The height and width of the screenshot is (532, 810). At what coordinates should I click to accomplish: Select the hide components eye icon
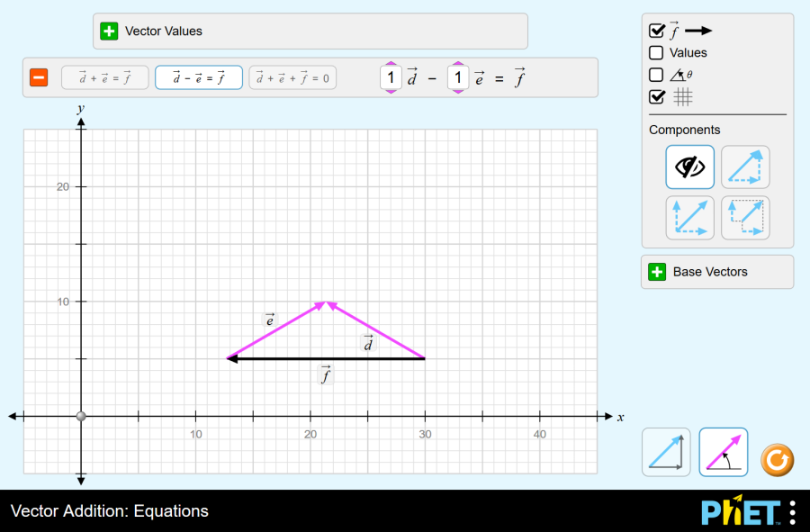click(690, 167)
